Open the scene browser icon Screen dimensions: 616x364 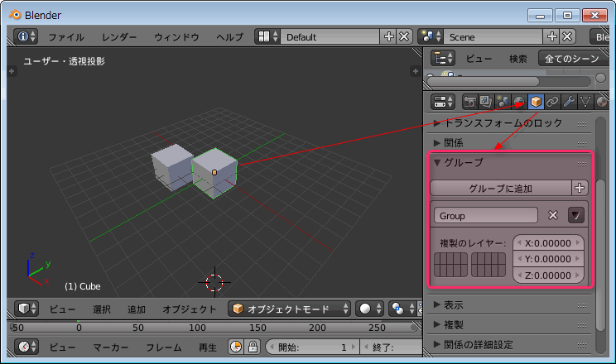click(x=431, y=36)
